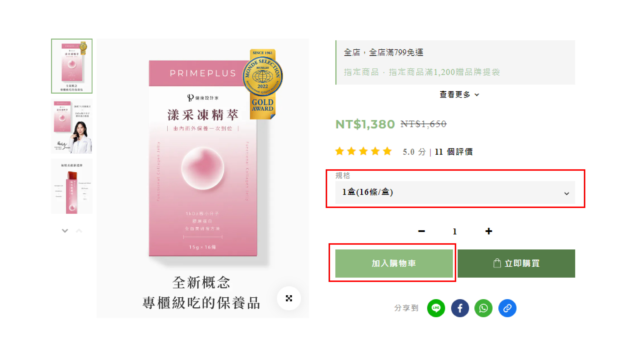Share product via WhatsApp icon
This screenshot has width=622, height=364.
coord(483,308)
